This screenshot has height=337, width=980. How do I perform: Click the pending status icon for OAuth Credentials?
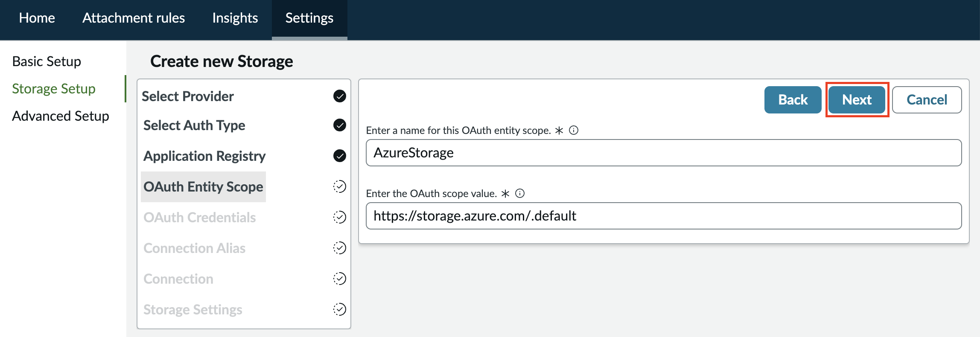(340, 217)
